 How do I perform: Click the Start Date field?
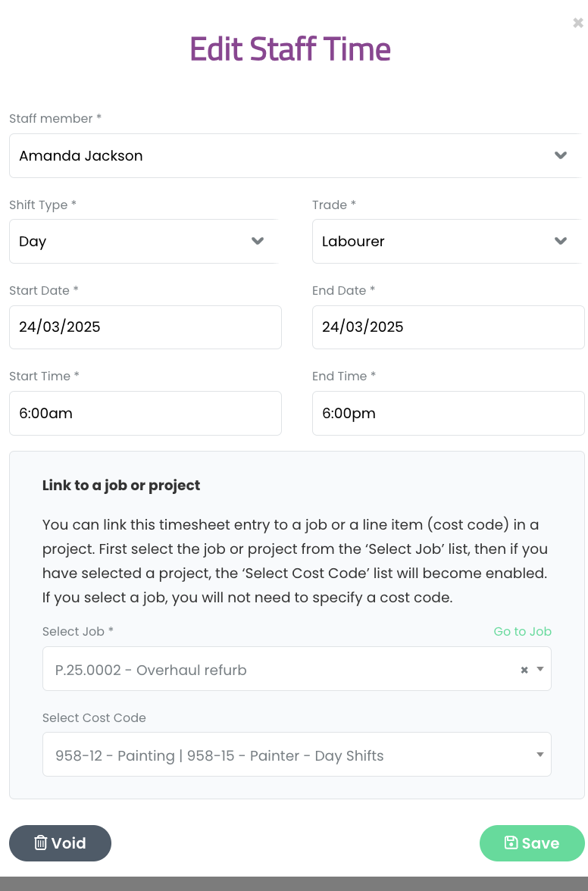[x=145, y=327]
